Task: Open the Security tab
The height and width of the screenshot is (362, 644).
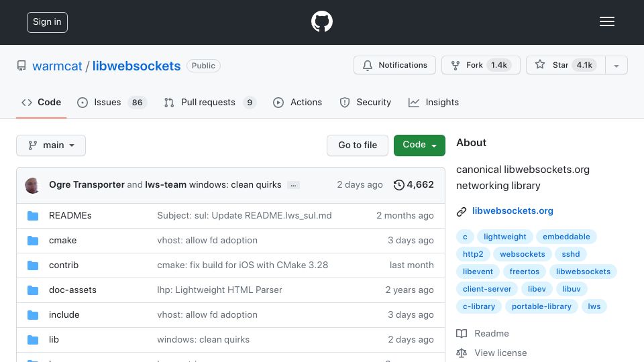Action: (365, 102)
